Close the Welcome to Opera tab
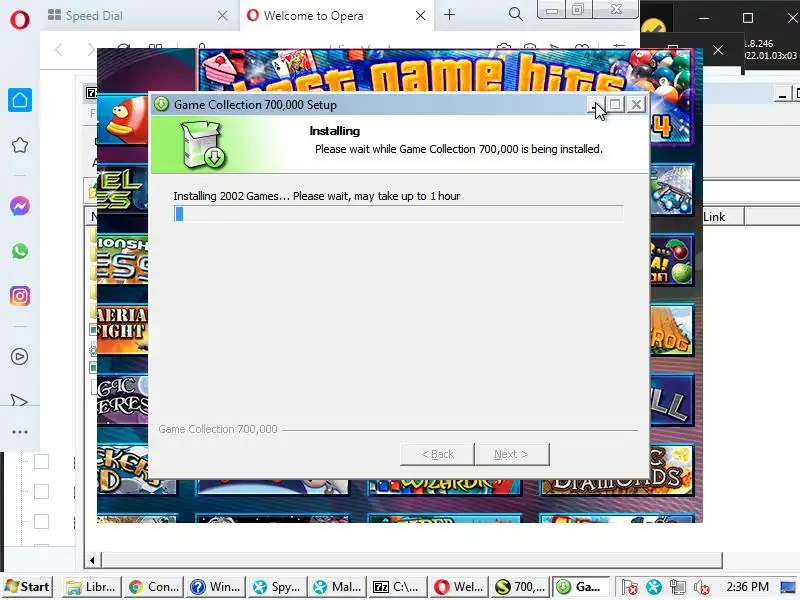The image size is (800, 600). [420, 16]
